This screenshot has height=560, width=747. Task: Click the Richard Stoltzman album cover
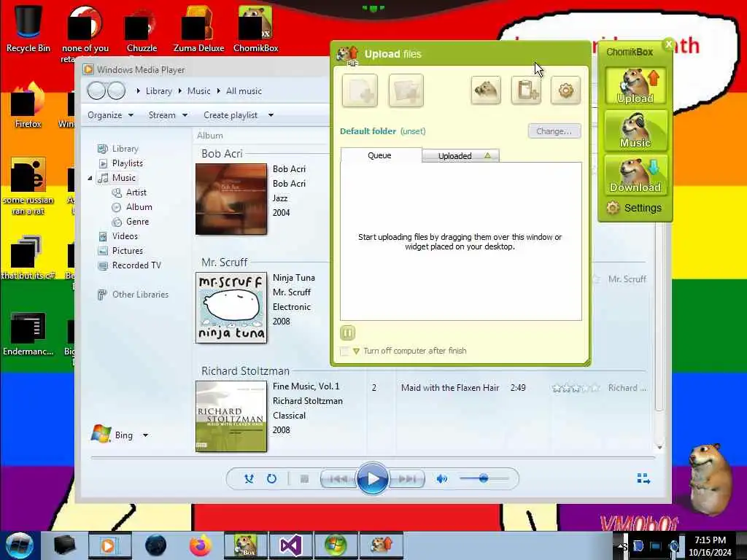[x=231, y=416]
